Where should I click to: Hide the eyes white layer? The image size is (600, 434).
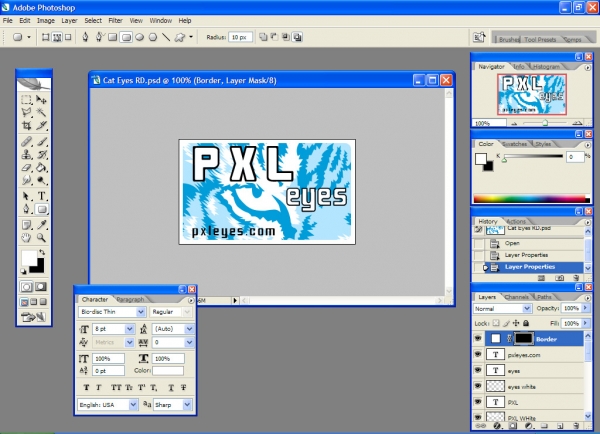(x=478, y=386)
